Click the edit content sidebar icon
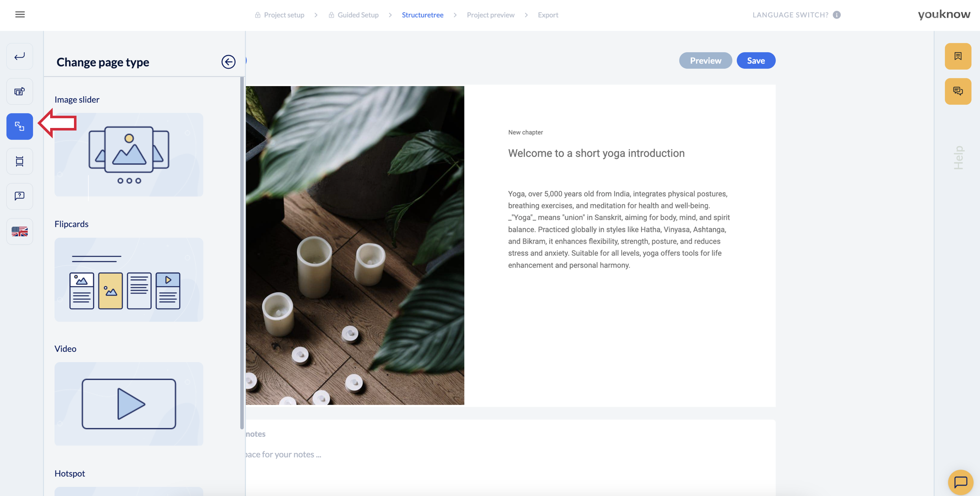 (20, 92)
